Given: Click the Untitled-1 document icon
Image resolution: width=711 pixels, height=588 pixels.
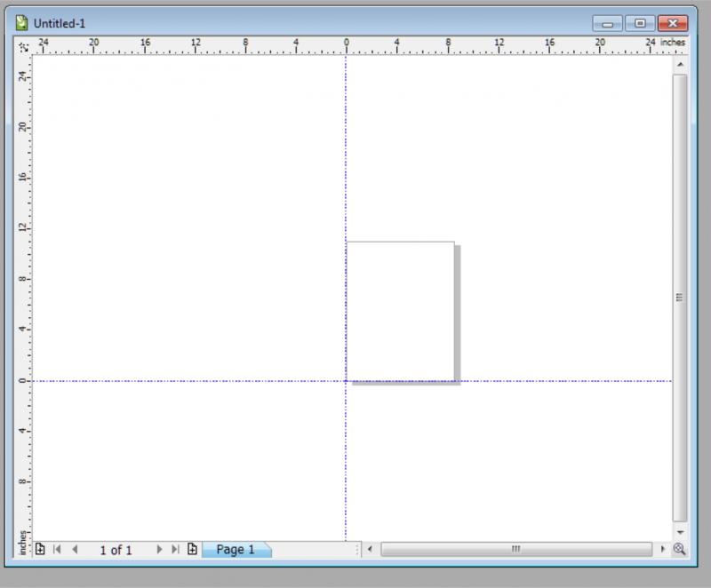Looking at the screenshot, I should click(21, 23).
